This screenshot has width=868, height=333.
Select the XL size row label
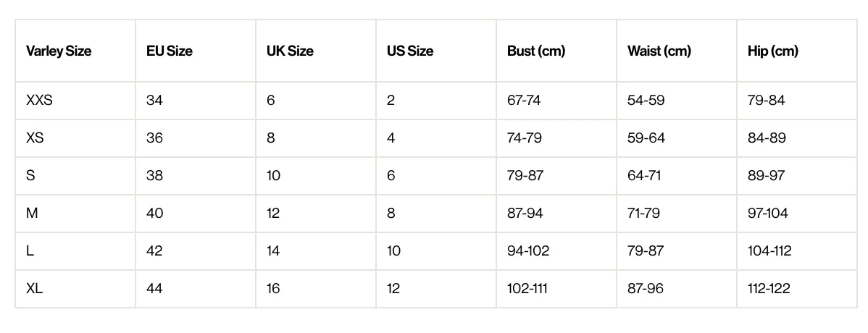[x=34, y=288]
